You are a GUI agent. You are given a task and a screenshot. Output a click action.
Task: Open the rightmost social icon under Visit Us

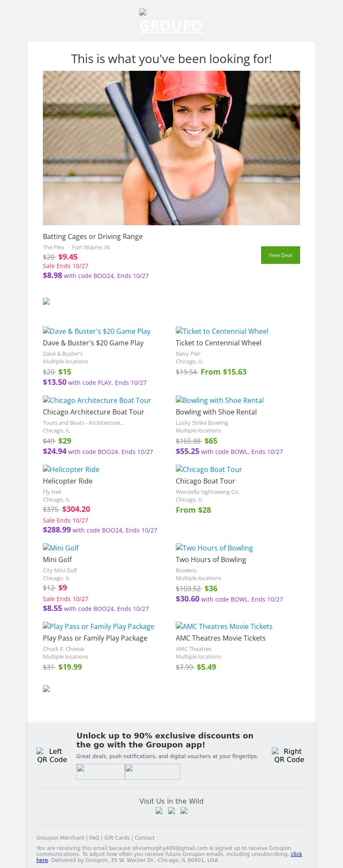[x=184, y=811]
